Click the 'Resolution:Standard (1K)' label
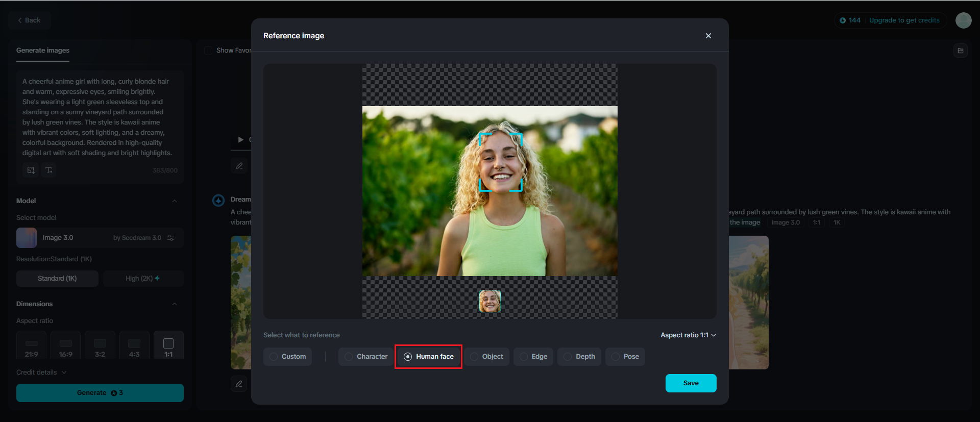The height and width of the screenshot is (422, 980). pos(54,259)
